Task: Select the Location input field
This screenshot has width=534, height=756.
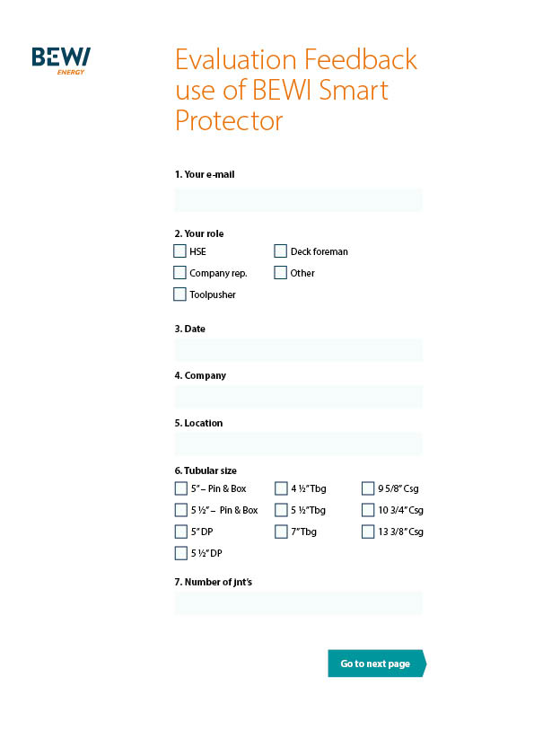Action: [298, 444]
